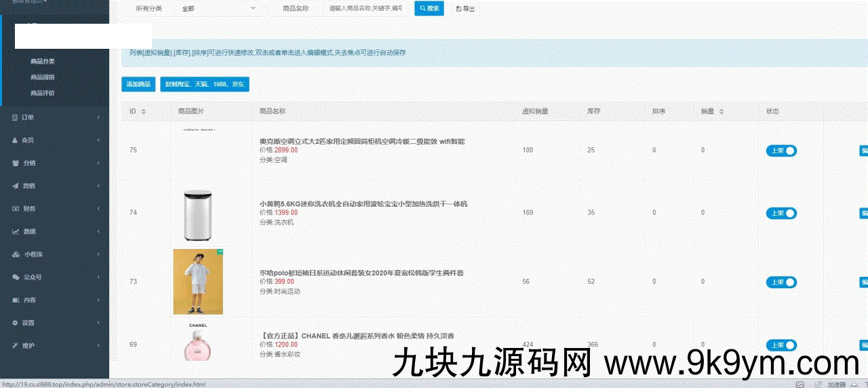Toggle 上架 switch for product ID 75
The height and width of the screenshot is (388, 868).
(x=781, y=151)
